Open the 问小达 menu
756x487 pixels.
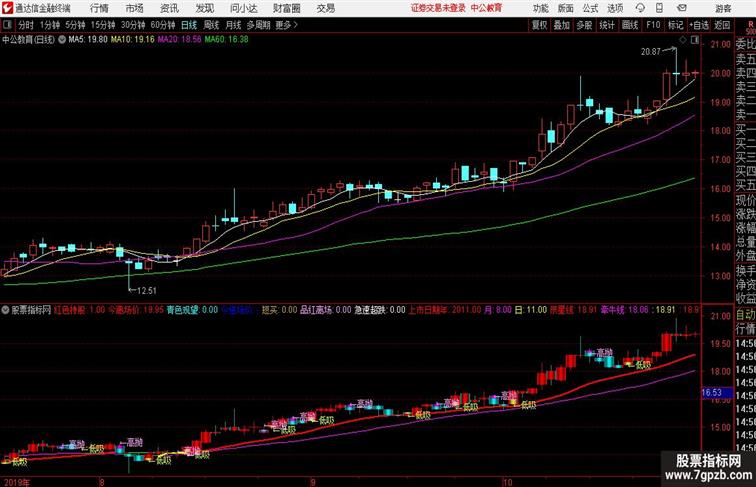tap(243, 8)
